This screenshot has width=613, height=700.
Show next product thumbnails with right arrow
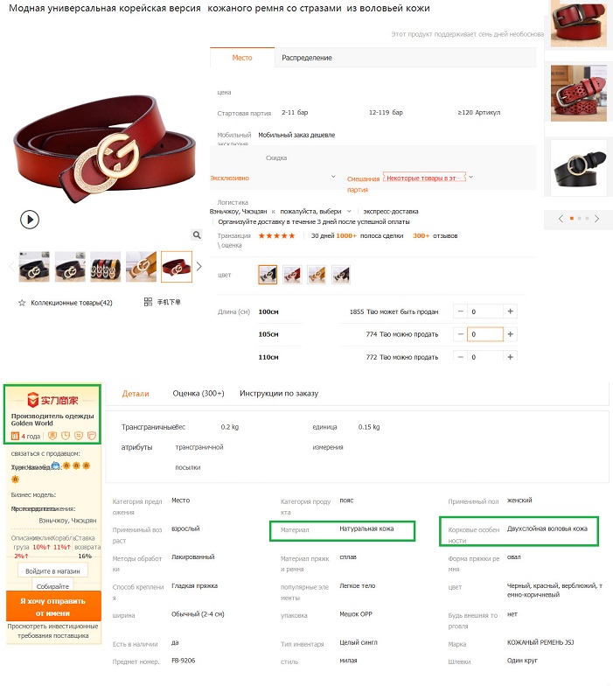click(199, 267)
